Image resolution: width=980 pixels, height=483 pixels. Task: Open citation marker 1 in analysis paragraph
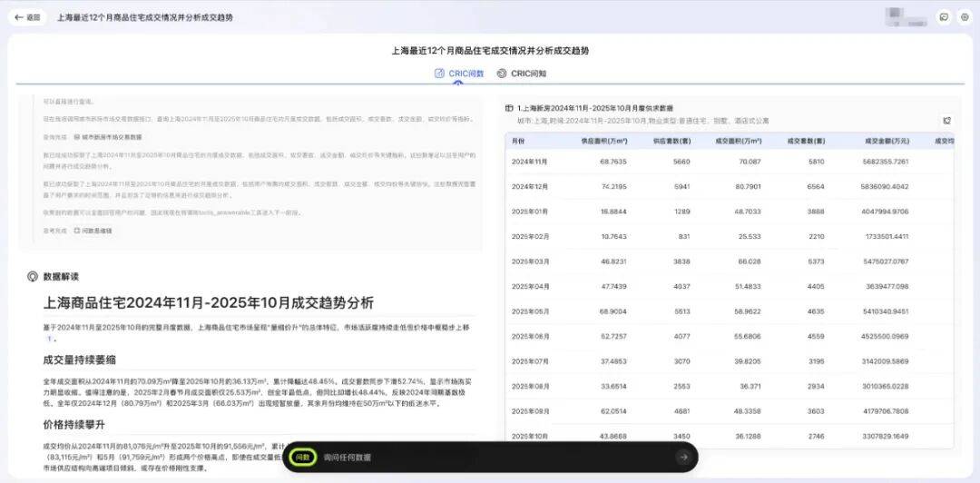tap(50, 338)
